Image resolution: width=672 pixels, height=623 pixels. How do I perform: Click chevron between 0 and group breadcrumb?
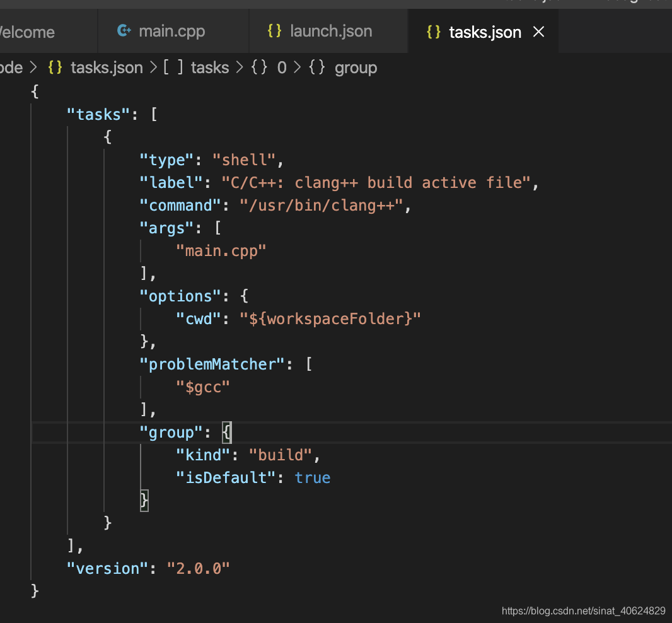click(x=297, y=67)
